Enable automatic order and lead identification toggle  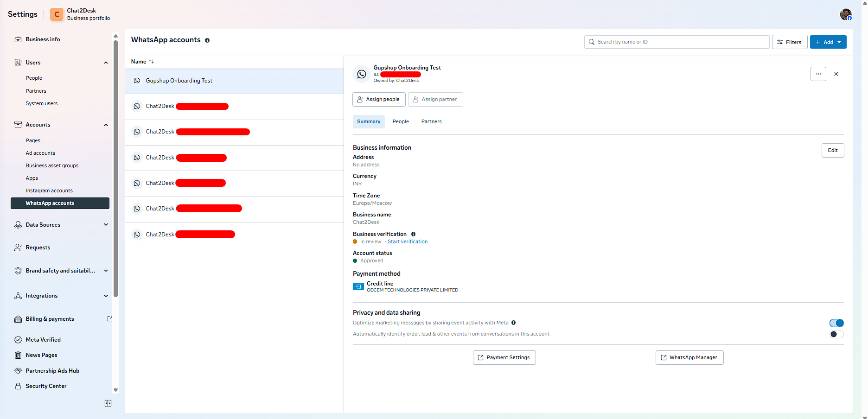tap(836, 334)
